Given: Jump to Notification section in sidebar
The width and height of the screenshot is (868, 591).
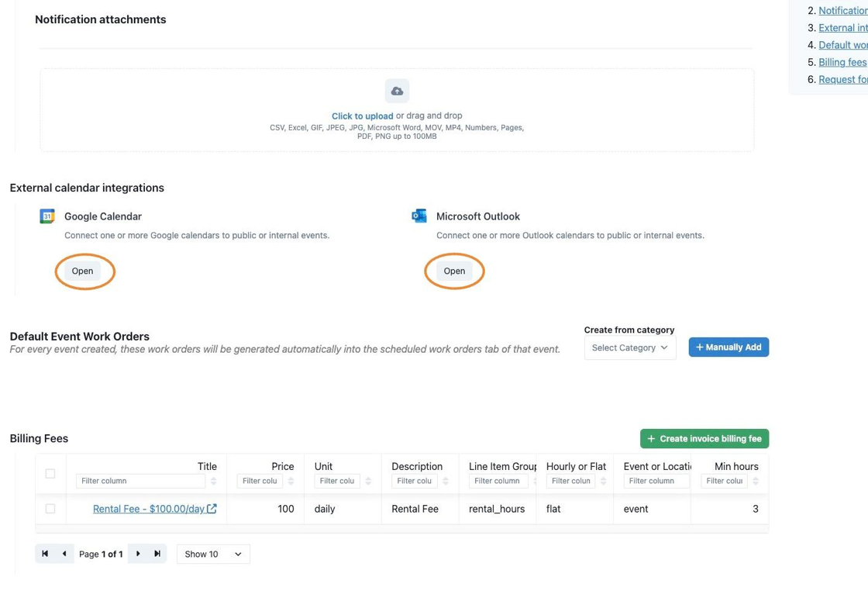Looking at the screenshot, I should coord(842,11).
